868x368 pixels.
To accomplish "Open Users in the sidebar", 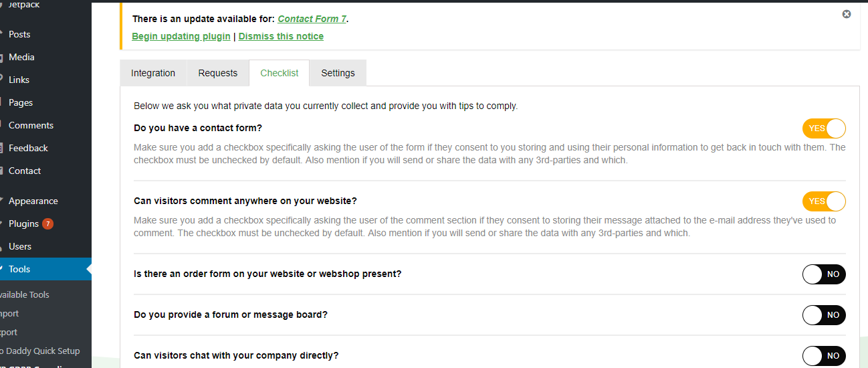I will coord(20,246).
